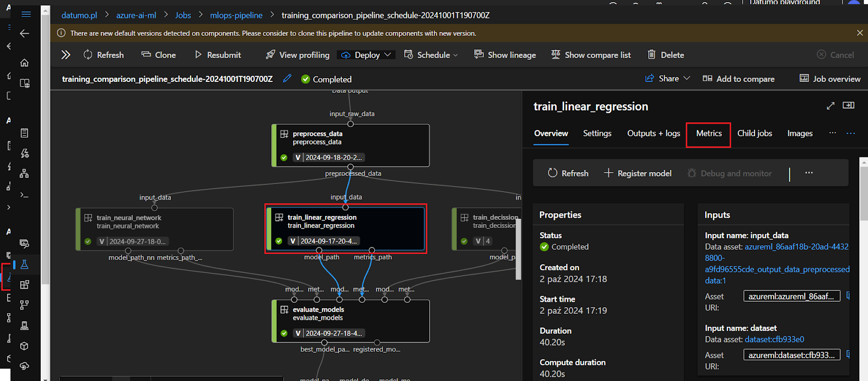Image resolution: width=868 pixels, height=381 pixels.
Task: Open the Model catalog sidebar icon
Action: [x=24, y=83]
